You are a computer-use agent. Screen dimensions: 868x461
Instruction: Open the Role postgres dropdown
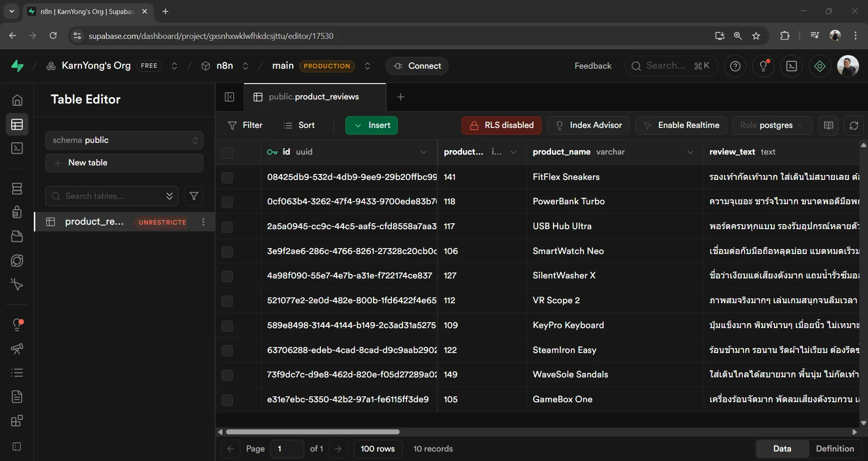pos(772,125)
